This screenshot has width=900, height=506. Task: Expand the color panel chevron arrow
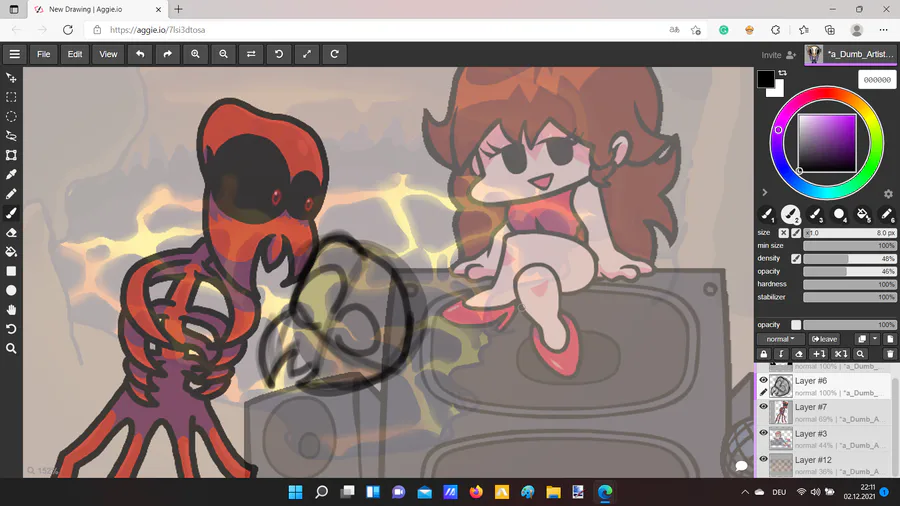[x=765, y=192]
